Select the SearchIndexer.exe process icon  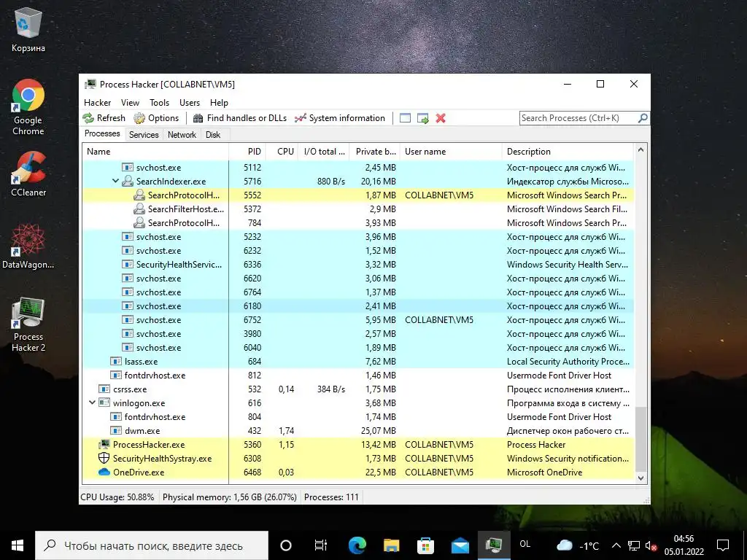coord(127,181)
